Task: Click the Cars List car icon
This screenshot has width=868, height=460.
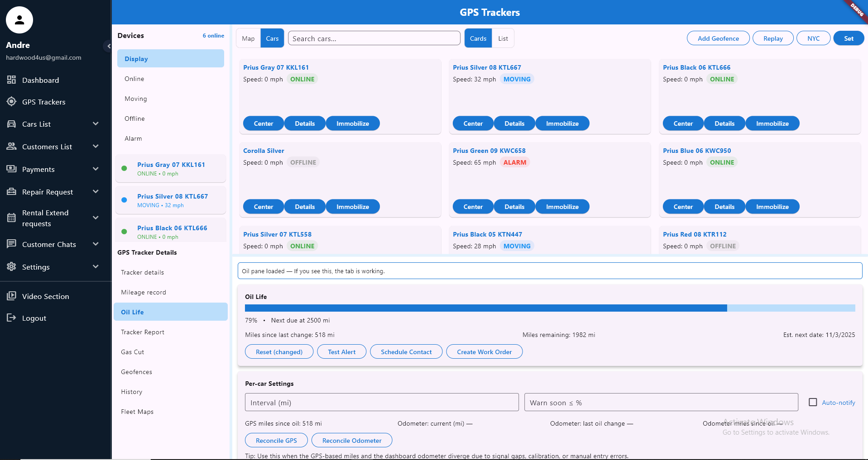Action: (x=11, y=124)
